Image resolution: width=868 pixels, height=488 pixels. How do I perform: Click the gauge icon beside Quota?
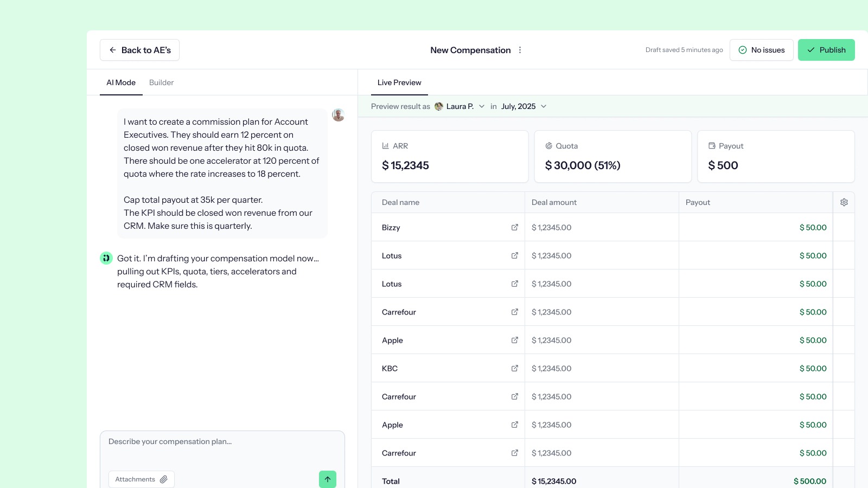pos(548,145)
